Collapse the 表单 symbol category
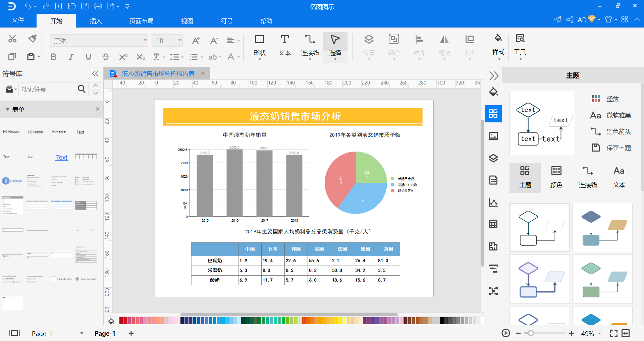 point(7,109)
